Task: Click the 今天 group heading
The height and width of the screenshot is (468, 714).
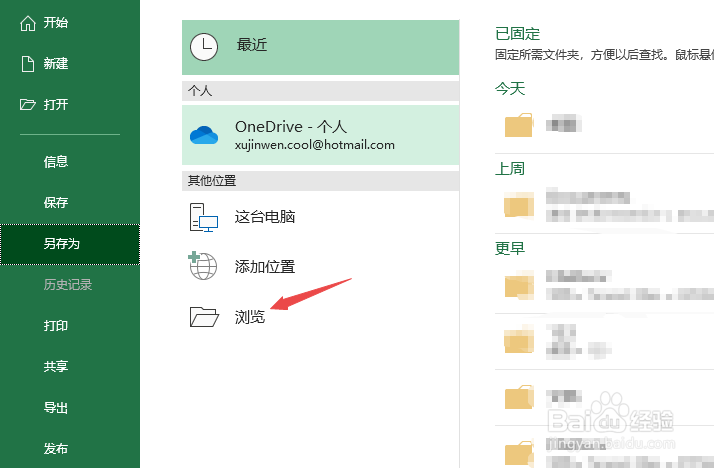Action: [x=510, y=88]
